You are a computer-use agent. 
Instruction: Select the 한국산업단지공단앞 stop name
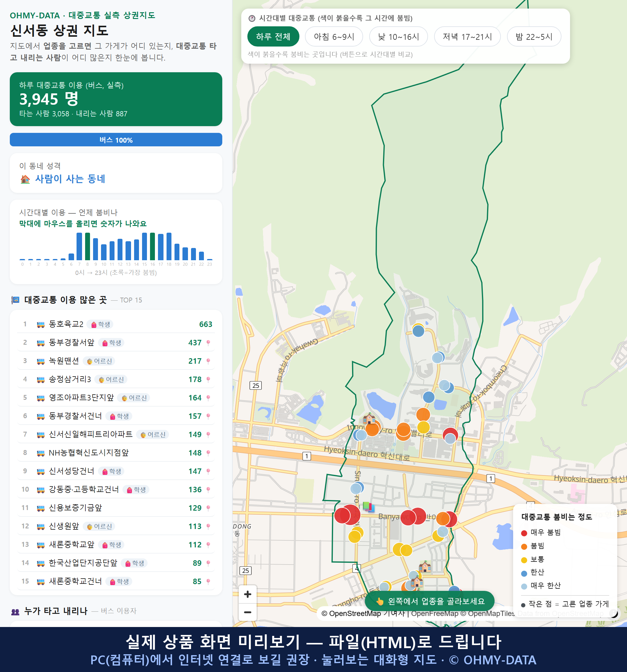coord(83,563)
